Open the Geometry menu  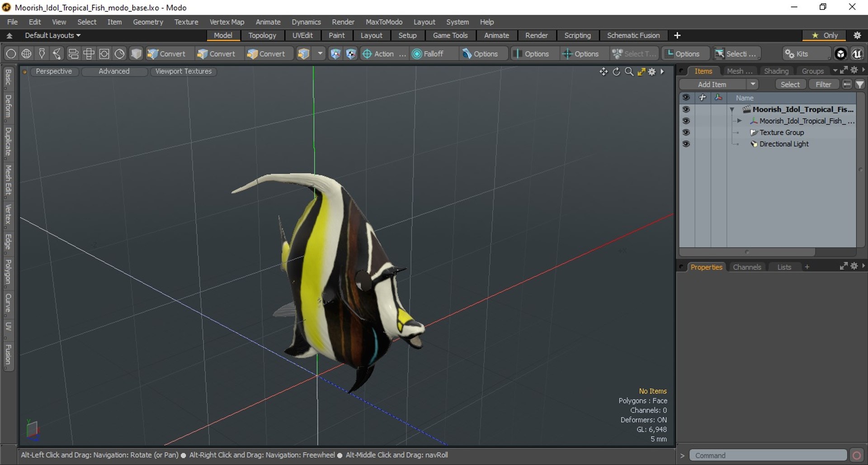click(x=148, y=22)
